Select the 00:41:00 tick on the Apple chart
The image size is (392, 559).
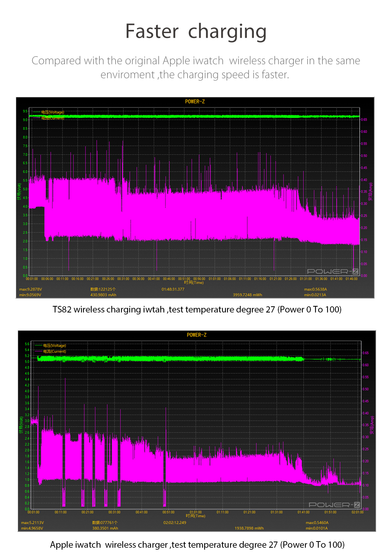pos(142,512)
